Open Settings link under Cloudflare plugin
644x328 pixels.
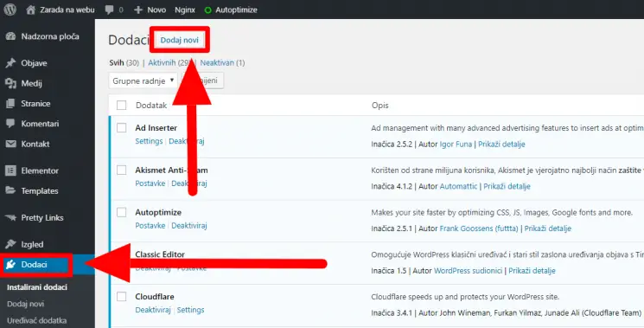190,310
